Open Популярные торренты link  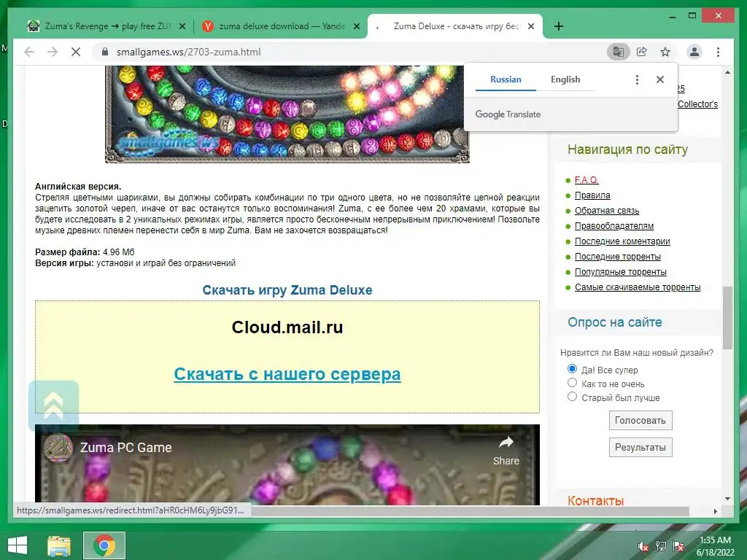pyautogui.click(x=620, y=271)
